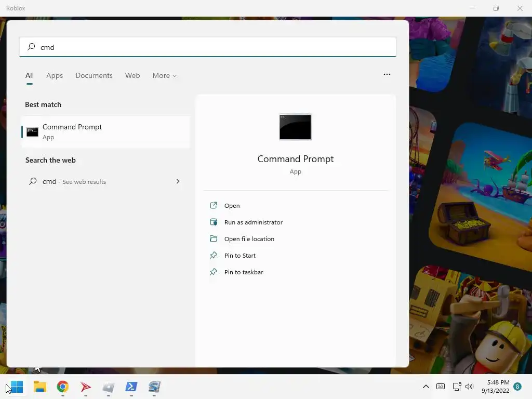
Task: Show hidden system tray icons
Action: click(426, 387)
